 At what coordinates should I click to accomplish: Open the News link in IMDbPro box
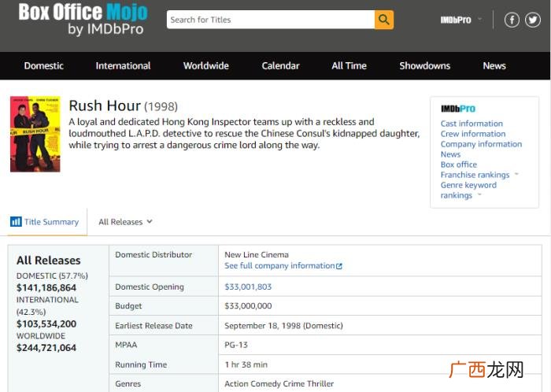(x=450, y=154)
